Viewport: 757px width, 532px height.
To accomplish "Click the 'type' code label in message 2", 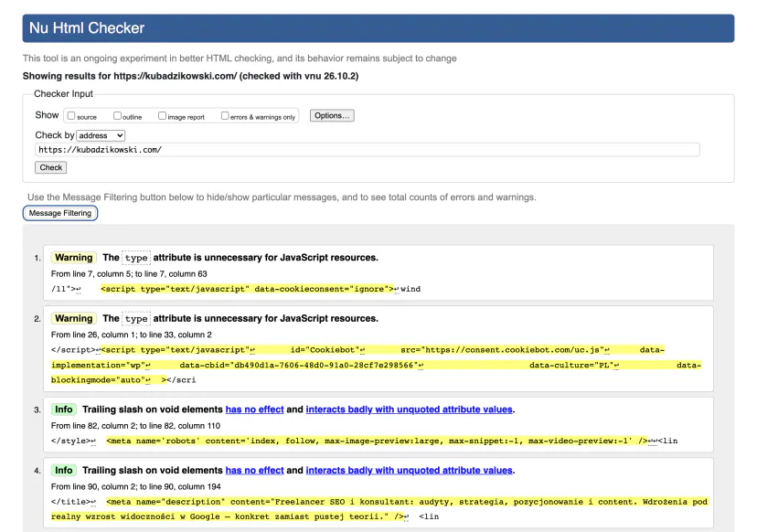I will 136,319.
